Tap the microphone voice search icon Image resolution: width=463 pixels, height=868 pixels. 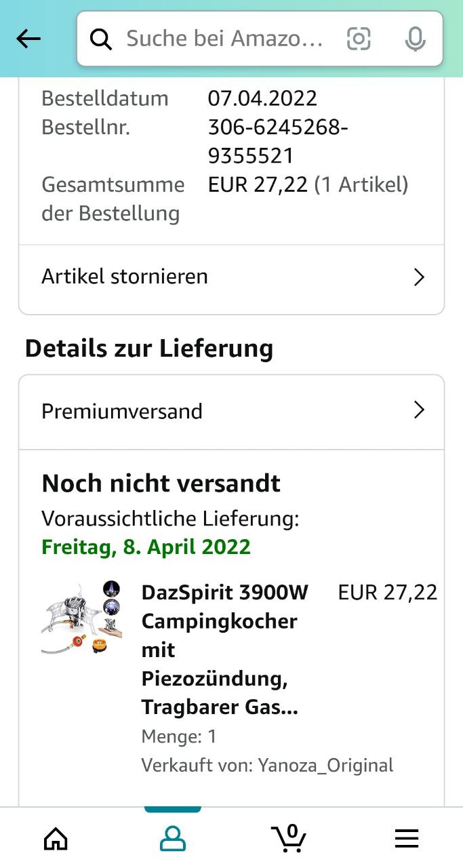tap(415, 39)
